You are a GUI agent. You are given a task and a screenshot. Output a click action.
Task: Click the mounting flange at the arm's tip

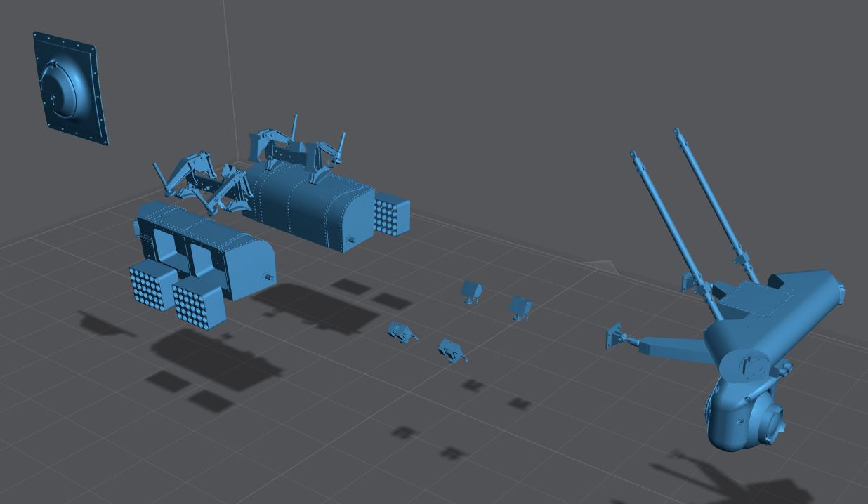tap(615, 337)
